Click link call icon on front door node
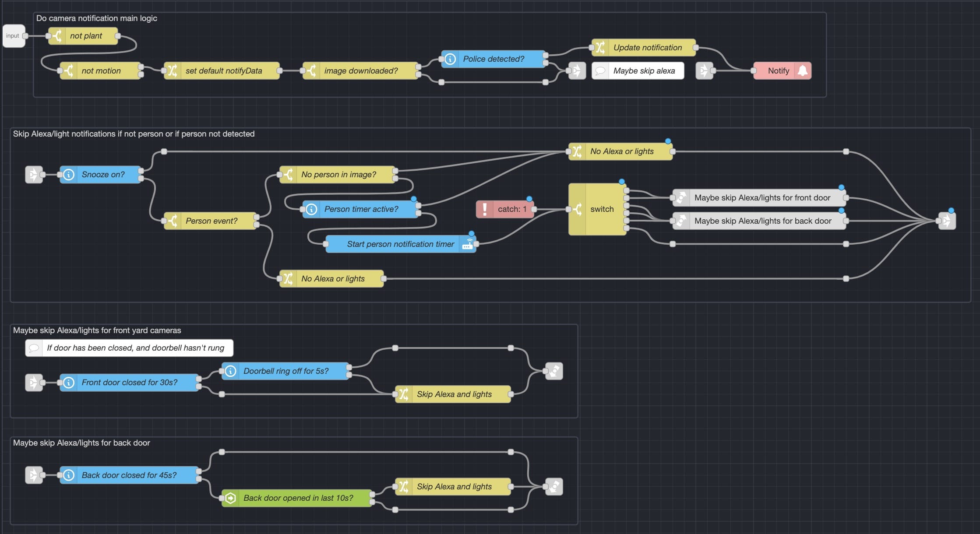Screen dimensions: 980x534 (x=681, y=197)
